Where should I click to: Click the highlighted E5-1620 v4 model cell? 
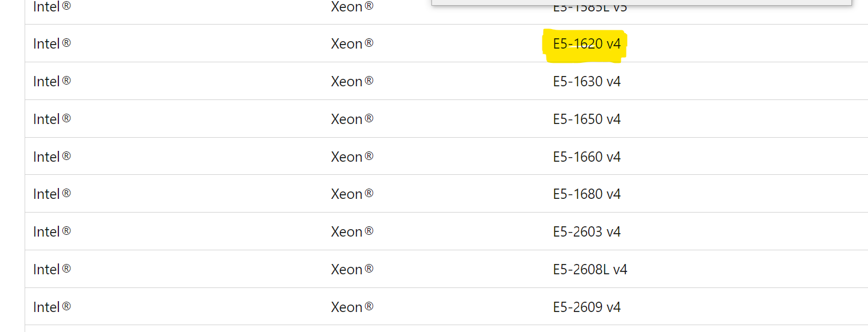[x=586, y=44]
